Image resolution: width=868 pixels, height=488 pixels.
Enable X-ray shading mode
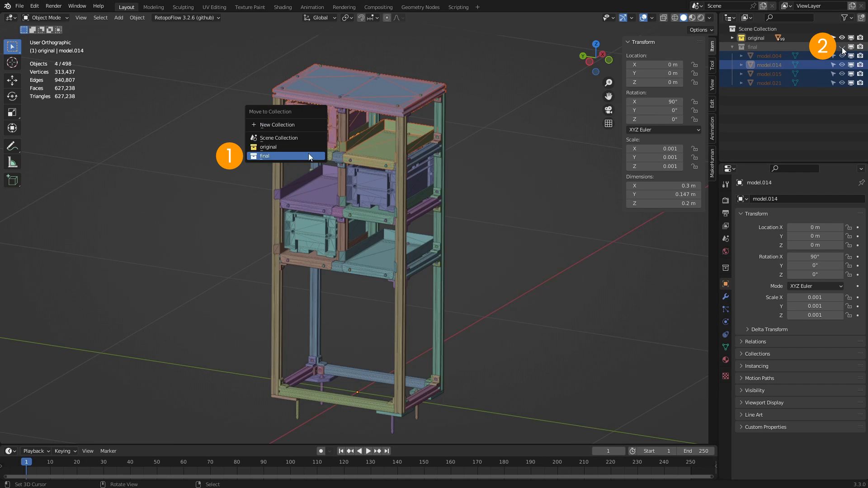coord(664,18)
